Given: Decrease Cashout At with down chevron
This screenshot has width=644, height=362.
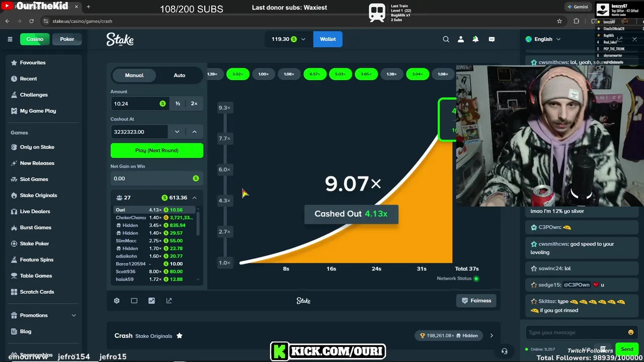Looking at the screenshot, I should click(177, 132).
